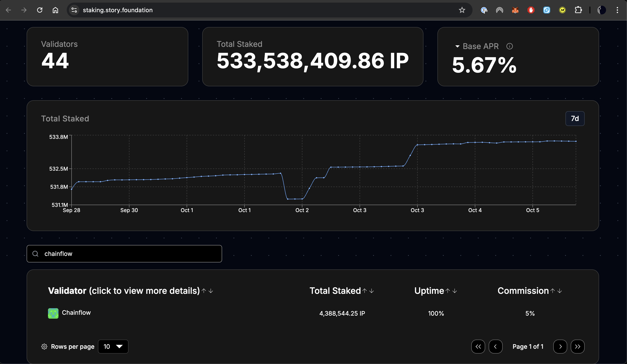Viewport: 627px width, 364px height.
Task: Jump to the last page button
Action: (x=577, y=346)
